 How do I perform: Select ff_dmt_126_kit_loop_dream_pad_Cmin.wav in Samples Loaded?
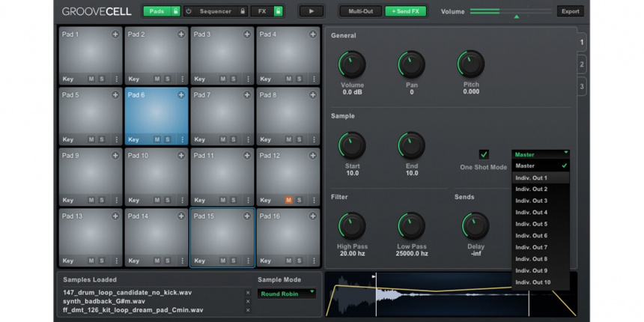click(133, 310)
